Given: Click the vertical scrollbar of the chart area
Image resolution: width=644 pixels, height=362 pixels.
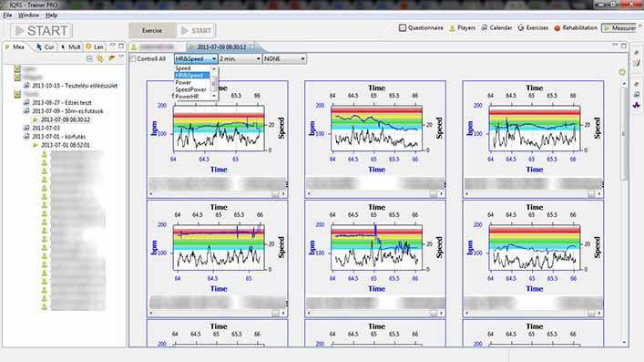Looking at the screenshot, I should [x=624, y=134].
